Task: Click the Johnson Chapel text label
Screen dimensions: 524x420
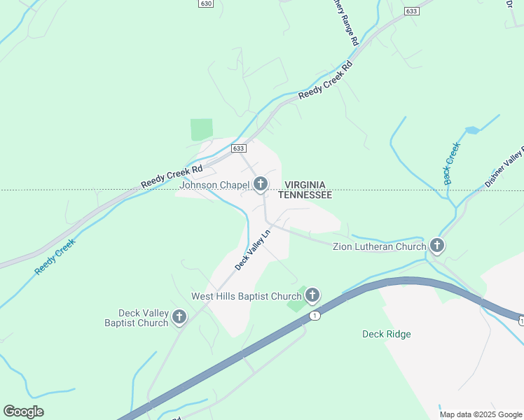Action: pyautogui.click(x=214, y=185)
